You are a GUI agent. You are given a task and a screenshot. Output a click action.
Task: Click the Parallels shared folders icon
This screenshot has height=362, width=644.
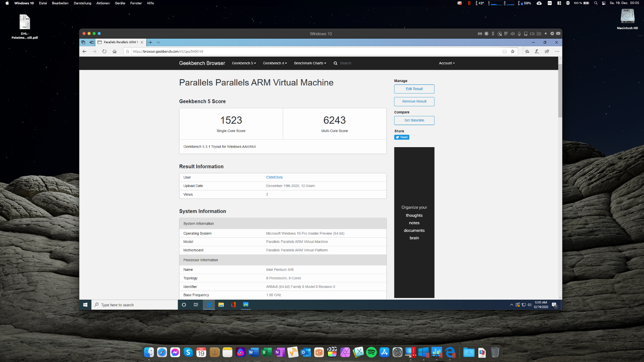[539, 34]
